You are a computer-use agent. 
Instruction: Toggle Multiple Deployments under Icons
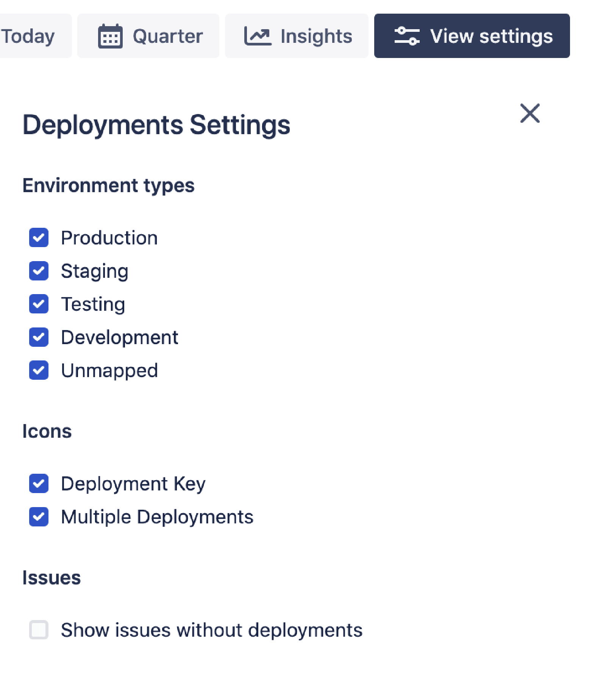click(39, 516)
